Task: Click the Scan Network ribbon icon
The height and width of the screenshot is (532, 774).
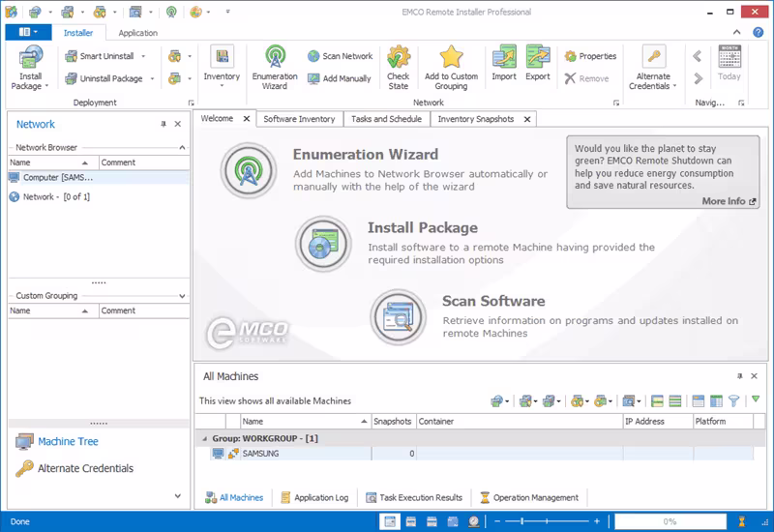Action: click(x=313, y=56)
